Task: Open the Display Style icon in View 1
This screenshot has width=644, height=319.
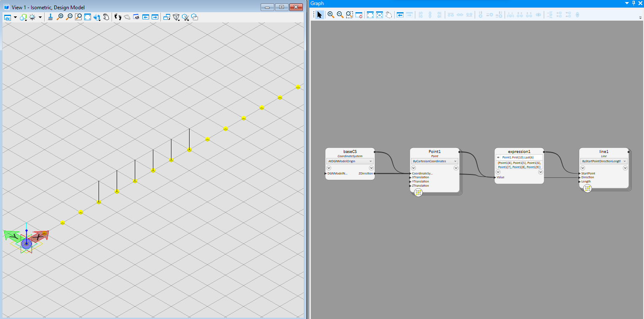Action: pos(23,17)
